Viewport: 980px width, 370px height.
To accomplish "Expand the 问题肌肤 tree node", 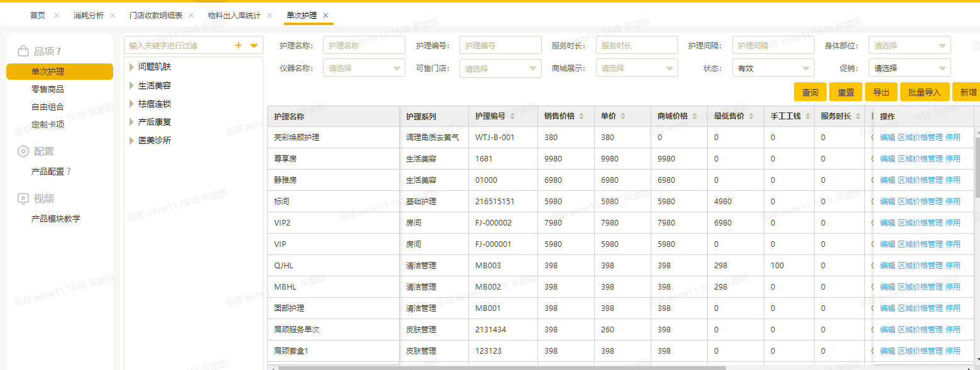I will pyautogui.click(x=131, y=67).
